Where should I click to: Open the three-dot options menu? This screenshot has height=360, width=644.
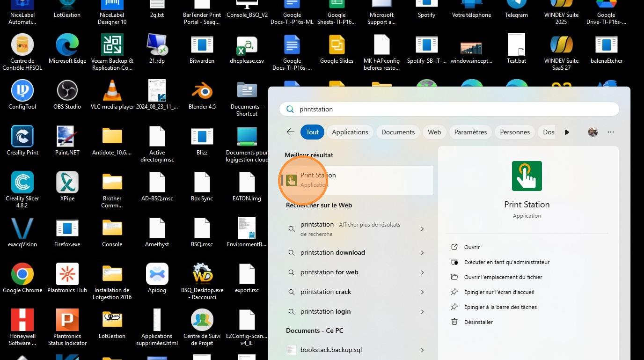(611, 132)
